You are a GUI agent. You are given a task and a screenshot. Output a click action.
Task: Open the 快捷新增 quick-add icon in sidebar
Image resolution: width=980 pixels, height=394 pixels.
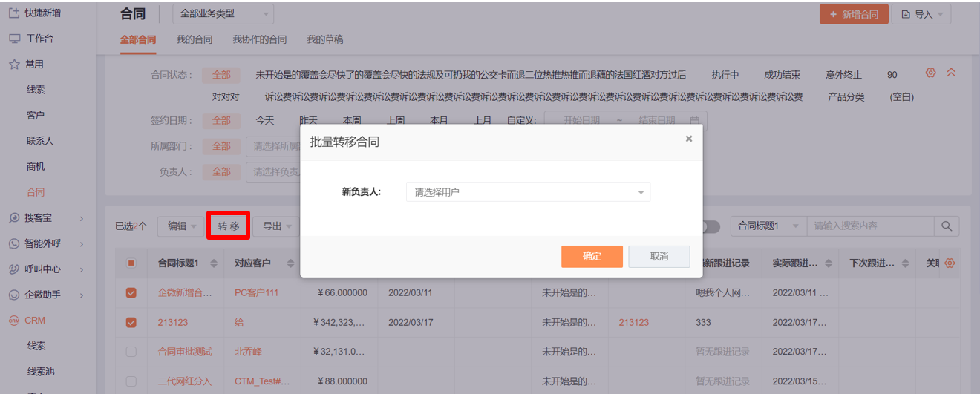tap(14, 13)
